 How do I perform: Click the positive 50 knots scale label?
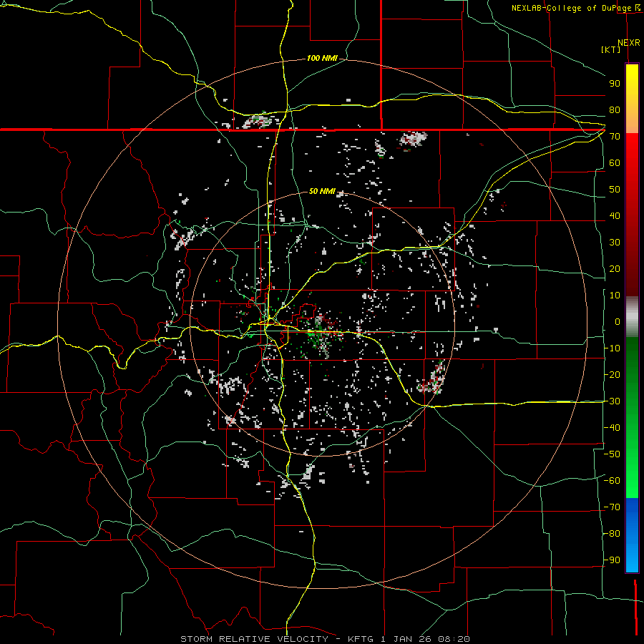pos(615,190)
